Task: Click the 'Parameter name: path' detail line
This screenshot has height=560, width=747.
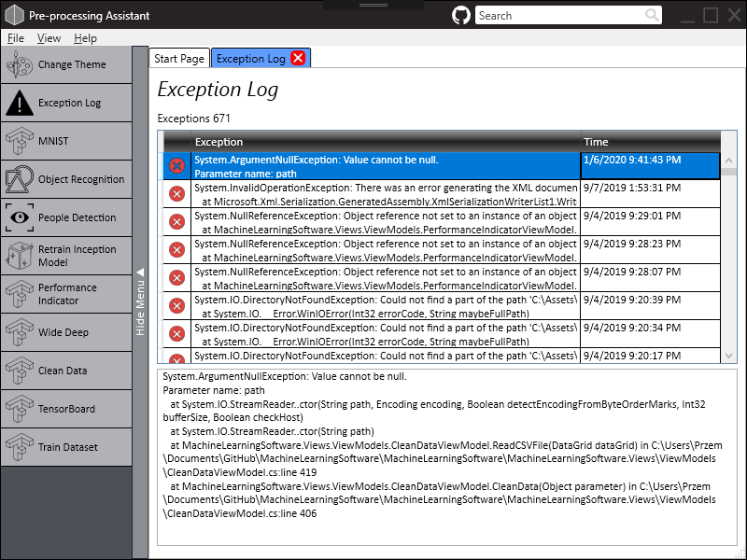Action: click(214, 390)
